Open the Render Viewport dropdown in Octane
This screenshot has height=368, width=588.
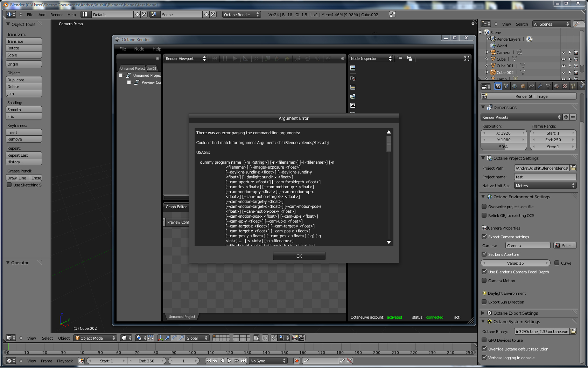pos(185,59)
